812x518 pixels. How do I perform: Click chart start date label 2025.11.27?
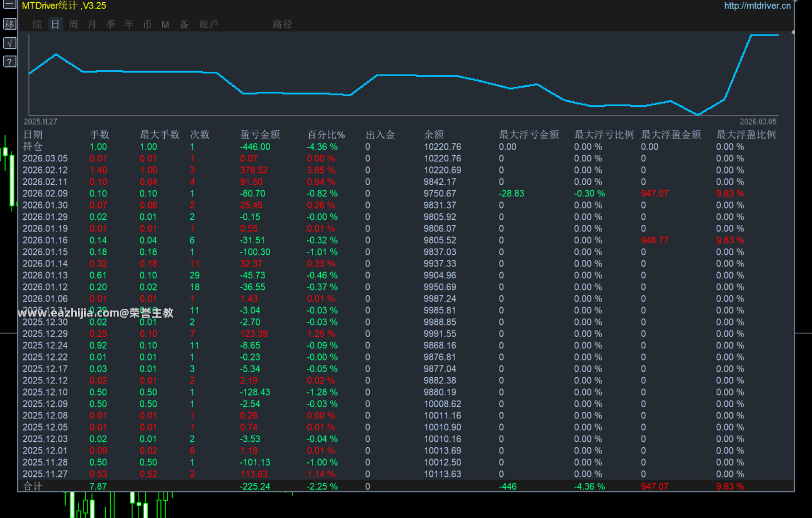click(x=41, y=122)
